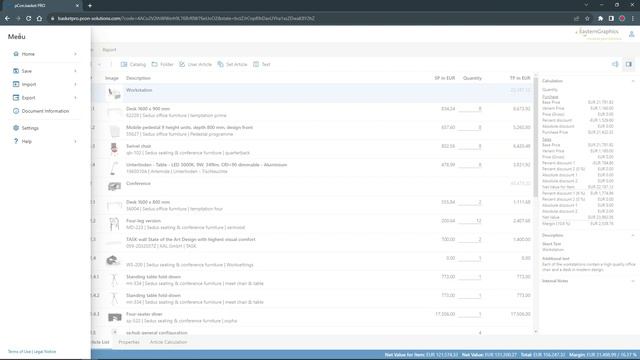
Task: Select Desk 1600 x 800 mm row
Action: pyautogui.click(x=312, y=205)
